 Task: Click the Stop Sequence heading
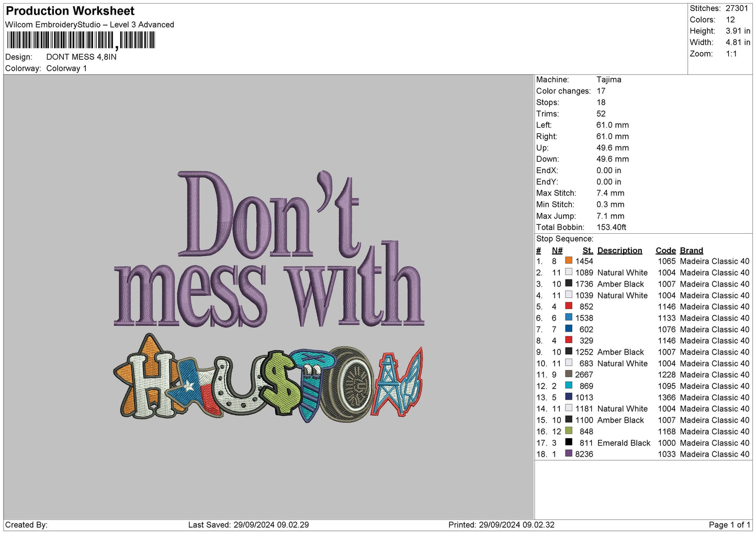(x=565, y=238)
